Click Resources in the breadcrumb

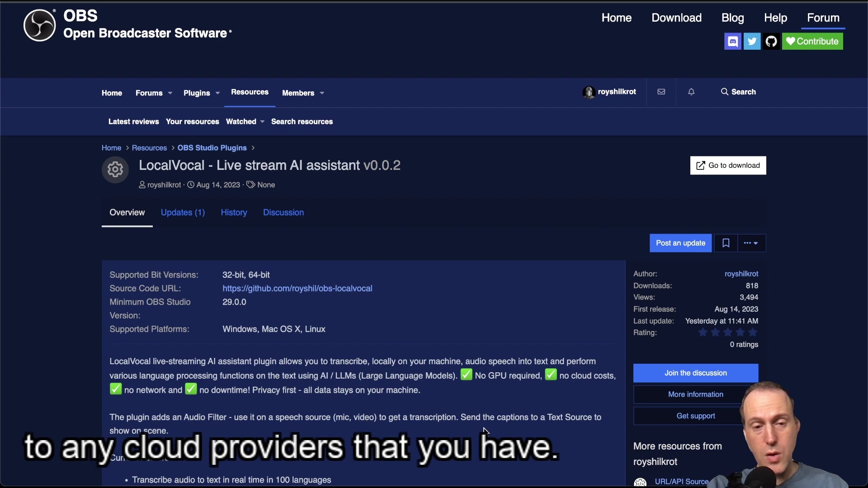click(x=149, y=148)
